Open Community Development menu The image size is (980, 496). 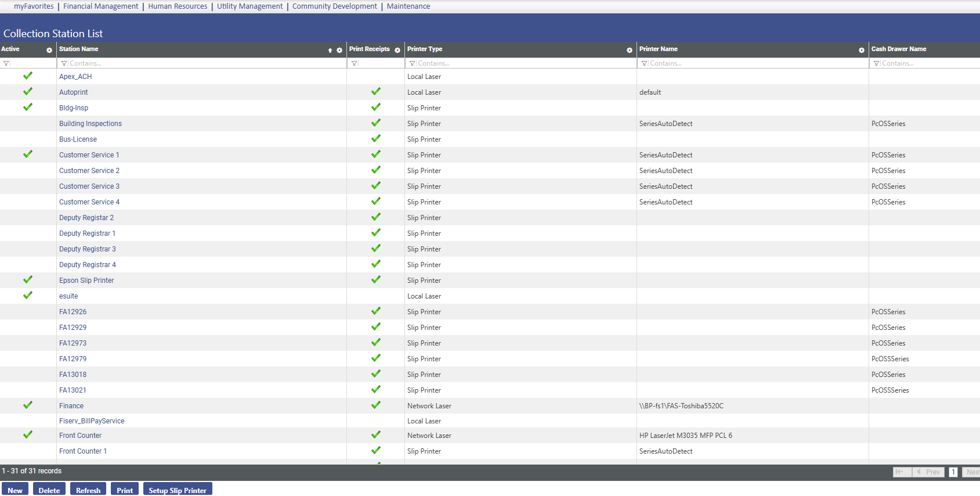click(x=335, y=6)
